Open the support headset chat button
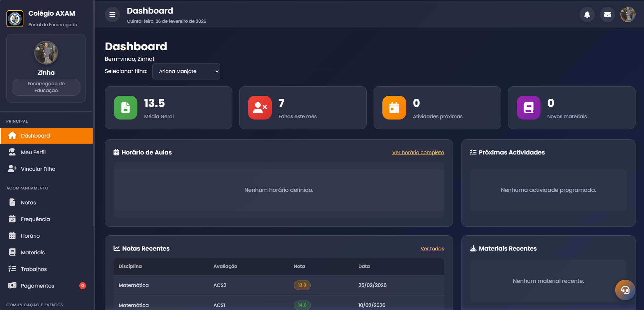Image resolution: width=644 pixels, height=310 pixels. [625, 290]
